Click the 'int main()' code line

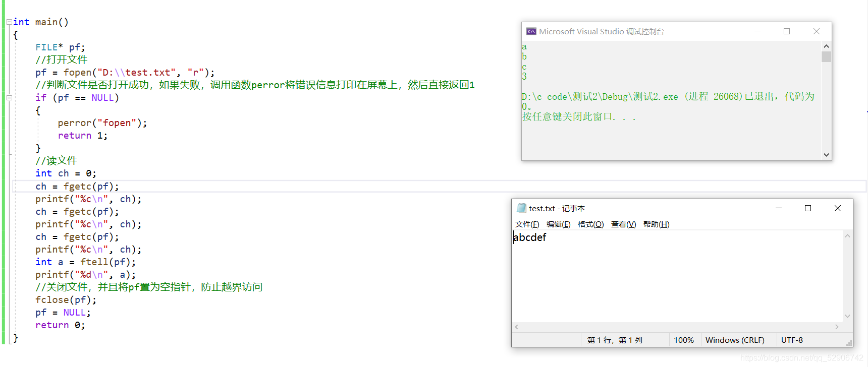[41, 22]
